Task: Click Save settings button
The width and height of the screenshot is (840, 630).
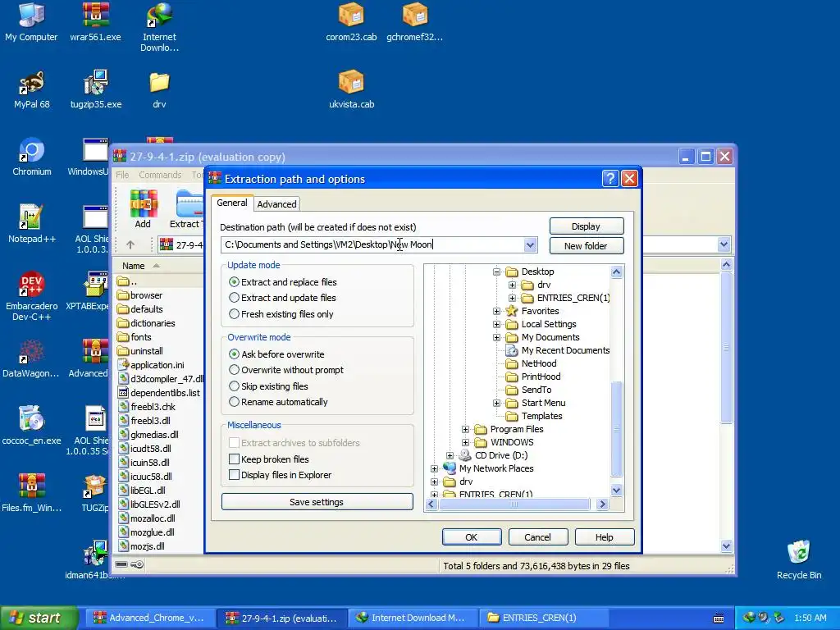Action: 317,502
